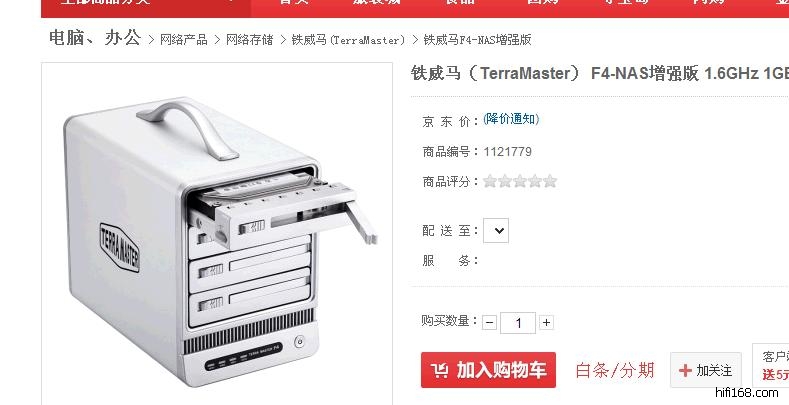This screenshot has width=789, height=405.
Task: Click the first star in 商品评分
Action: coord(490,181)
